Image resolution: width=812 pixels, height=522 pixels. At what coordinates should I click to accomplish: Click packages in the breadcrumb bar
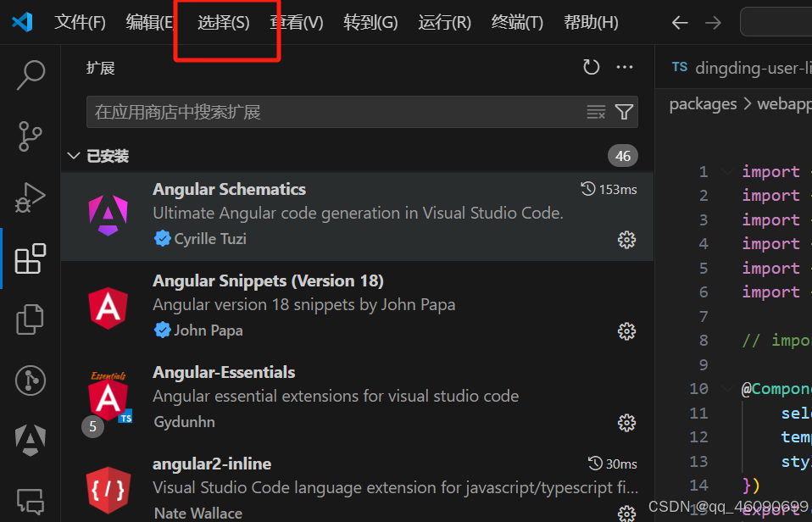pyautogui.click(x=703, y=103)
